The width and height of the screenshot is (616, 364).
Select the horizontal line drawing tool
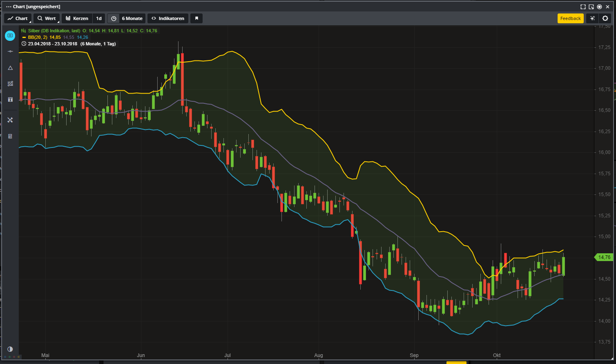click(x=10, y=51)
